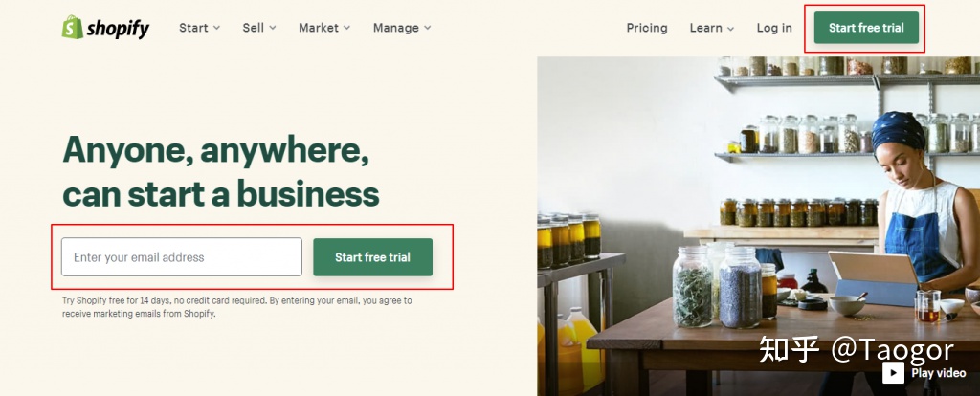This screenshot has height=396, width=980.
Task: Click the Play video text label
Action: tap(938, 373)
